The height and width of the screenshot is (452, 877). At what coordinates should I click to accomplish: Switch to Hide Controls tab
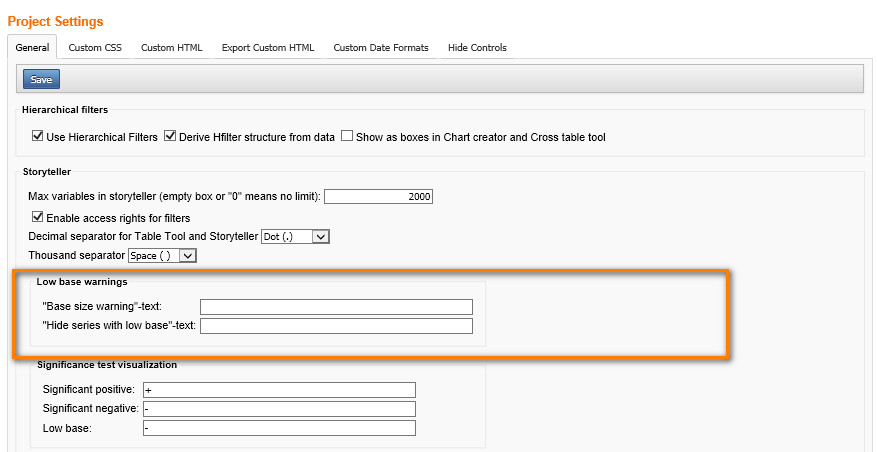(477, 47)
